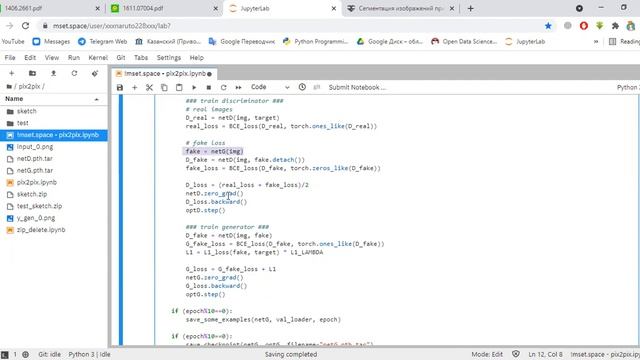Open the Edit menu
640x360 pixels.
(x=30, y=58)
